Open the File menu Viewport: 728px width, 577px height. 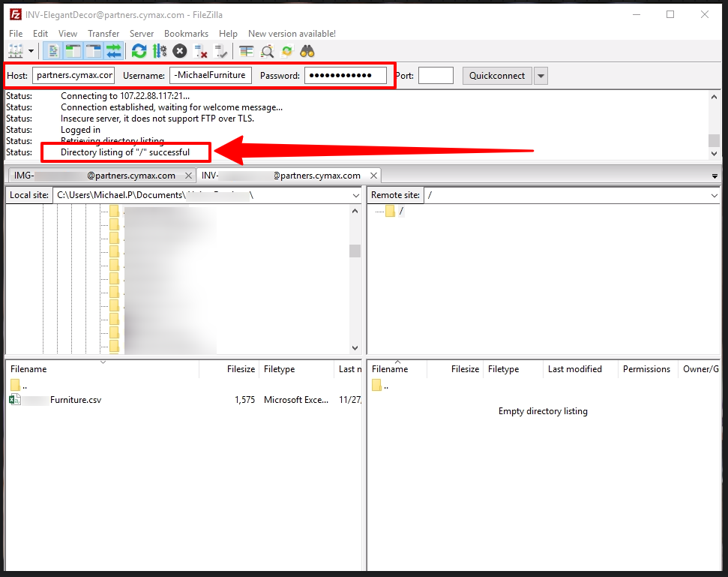click(x=16, y=34)
